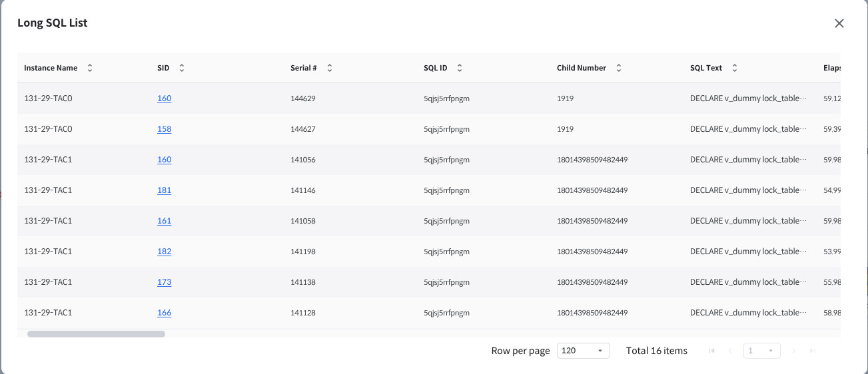Go to the previous page
The height and width of the screenshot is (374, 868).
[730, 351]
